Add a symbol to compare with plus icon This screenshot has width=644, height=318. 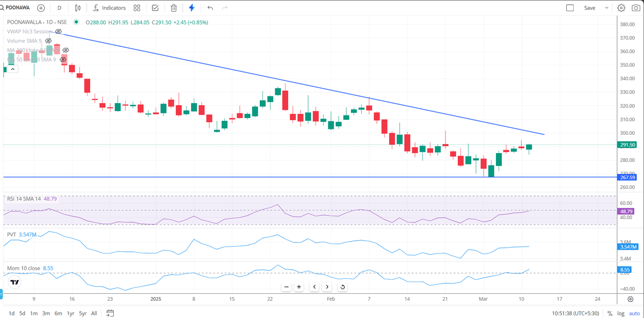pos(41,8)
